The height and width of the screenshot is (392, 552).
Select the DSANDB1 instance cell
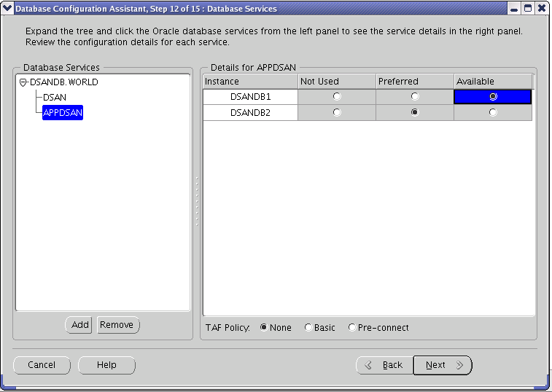(x=250, y=97)
